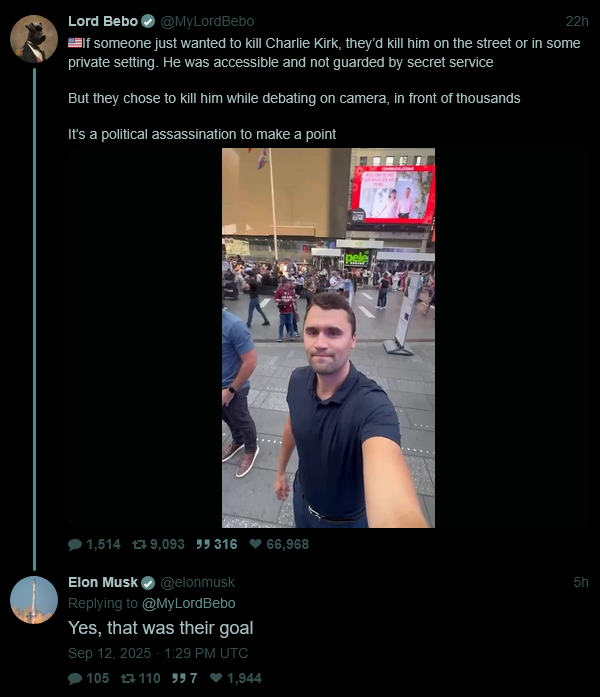Screen dimensions: 600x697
Task: Like Elon Musk's reply via heart icon
Action: 216,678
